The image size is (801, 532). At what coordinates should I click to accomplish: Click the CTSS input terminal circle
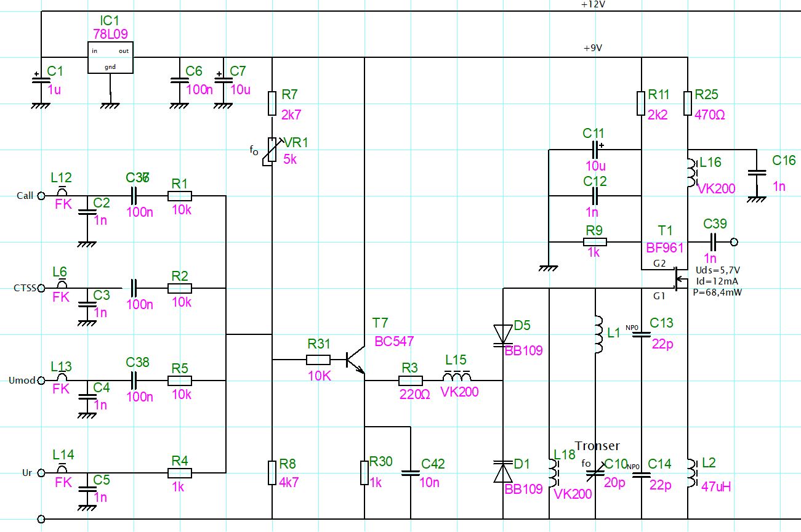coord(41,288)
